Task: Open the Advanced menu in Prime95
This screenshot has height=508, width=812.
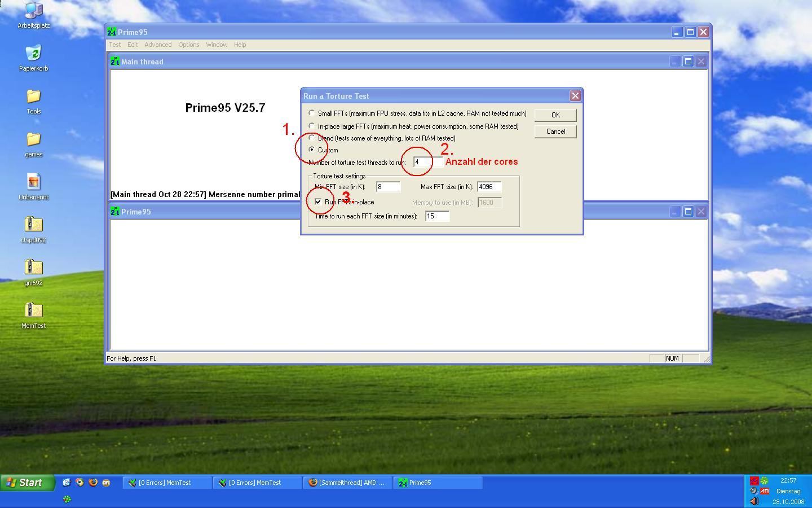Action: pos(158,45)
